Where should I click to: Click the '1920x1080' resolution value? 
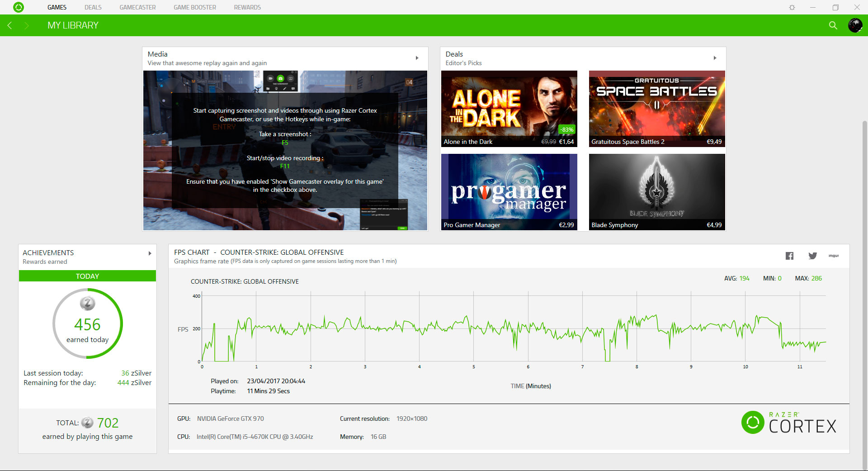click(x=411, y=419)
